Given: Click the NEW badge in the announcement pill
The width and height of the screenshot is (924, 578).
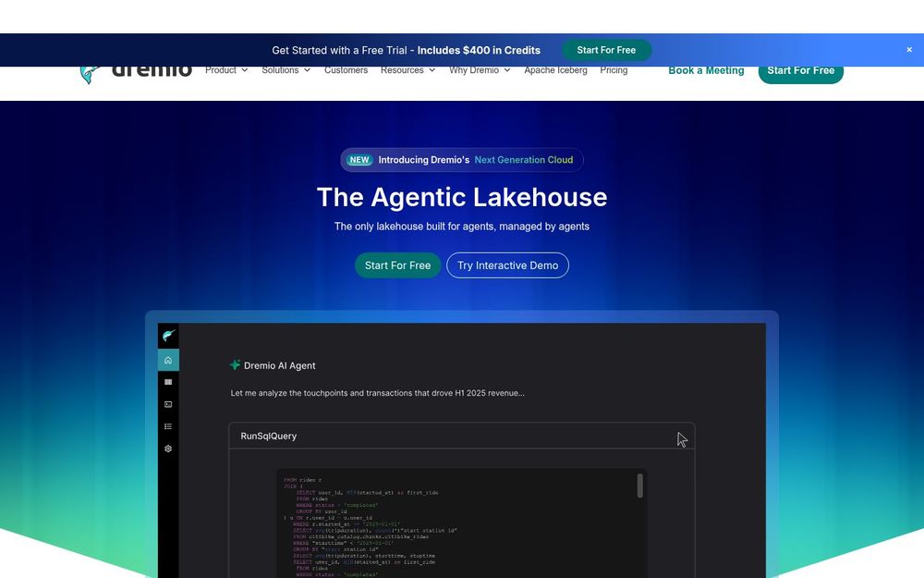Looking at the screenshot, I should pyautogui.click(x=359, y=160).
